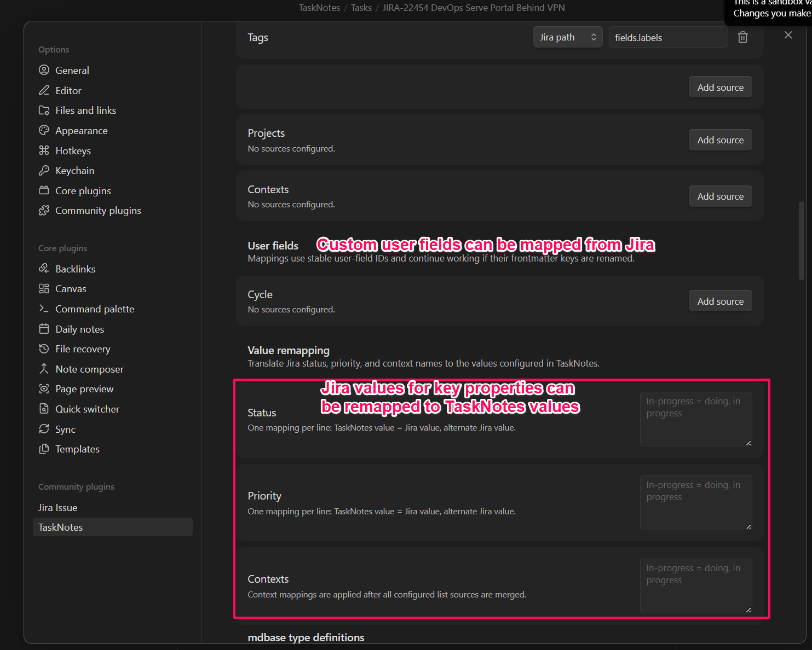Click Tasks in the breadcrumb
Viewport: 812px width, 650px height.
(x=361, y=8)
